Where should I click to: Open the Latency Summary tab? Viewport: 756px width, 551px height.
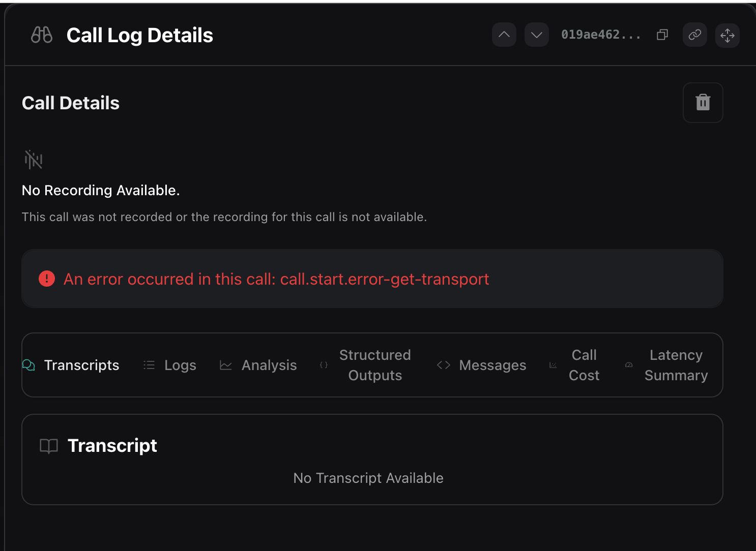pos(676,365)
